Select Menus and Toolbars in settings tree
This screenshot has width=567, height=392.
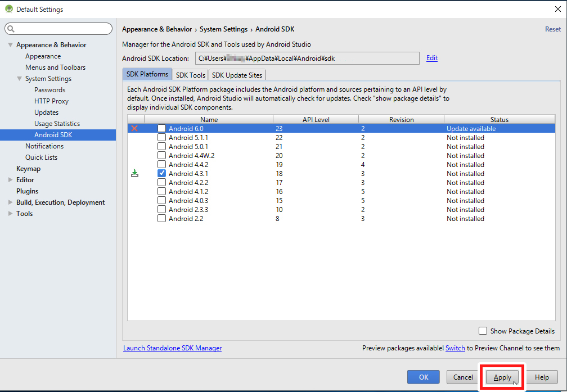[x=55, y=67]
